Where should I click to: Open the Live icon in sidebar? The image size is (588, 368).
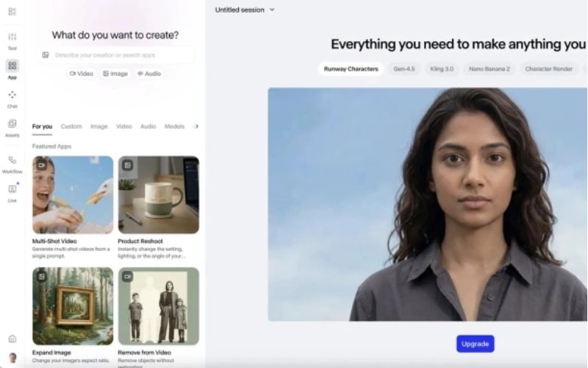pyautogui.click(x=12, y=191)
